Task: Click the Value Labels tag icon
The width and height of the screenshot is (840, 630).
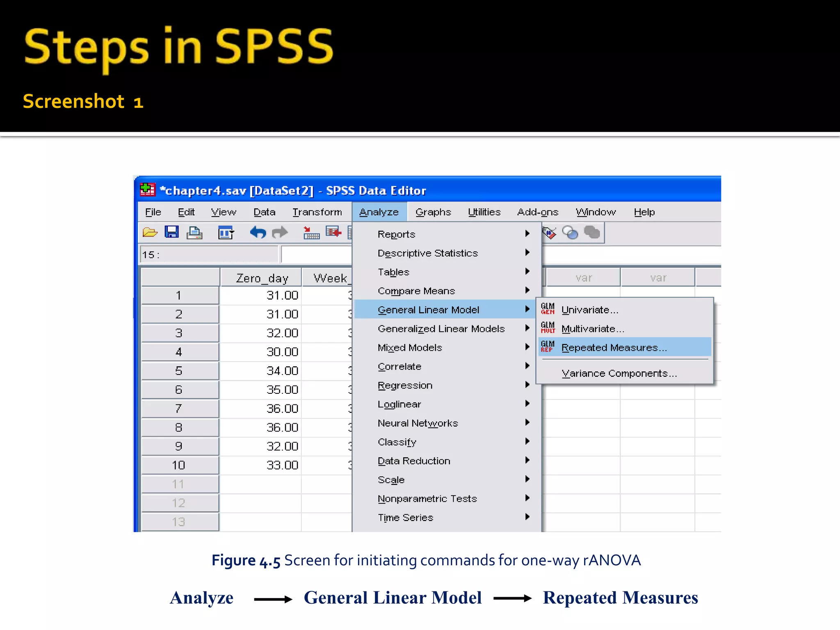Action: point(549,233)
